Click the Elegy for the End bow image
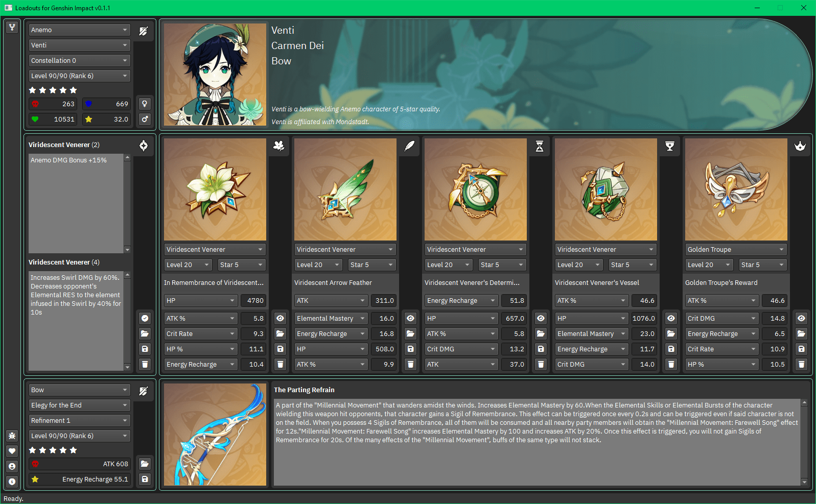Image resolution: width=816 pixels, height=504 pixels. coord(215,435)
